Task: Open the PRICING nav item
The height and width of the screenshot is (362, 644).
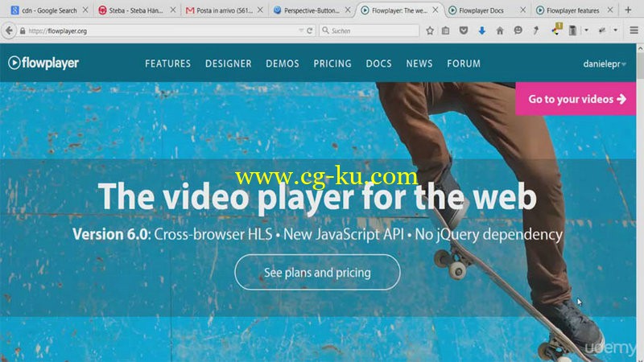Action: click(332, 64)
